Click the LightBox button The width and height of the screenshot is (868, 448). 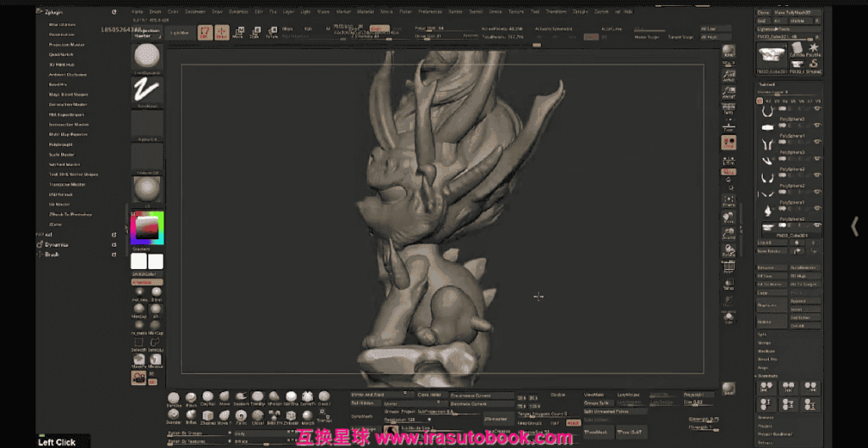click(x=180, y=33)
